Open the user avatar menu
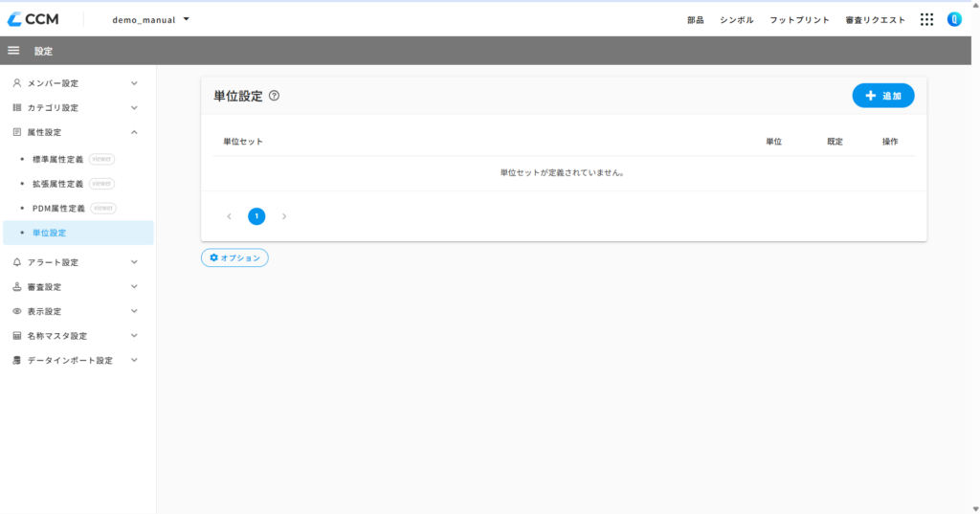The image size is (980, 514). click(954, 19)
